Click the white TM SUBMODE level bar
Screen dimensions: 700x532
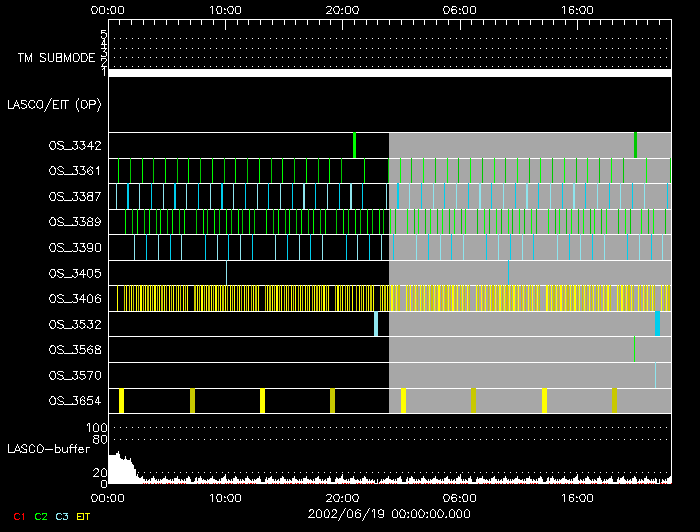tap(389, 73)
